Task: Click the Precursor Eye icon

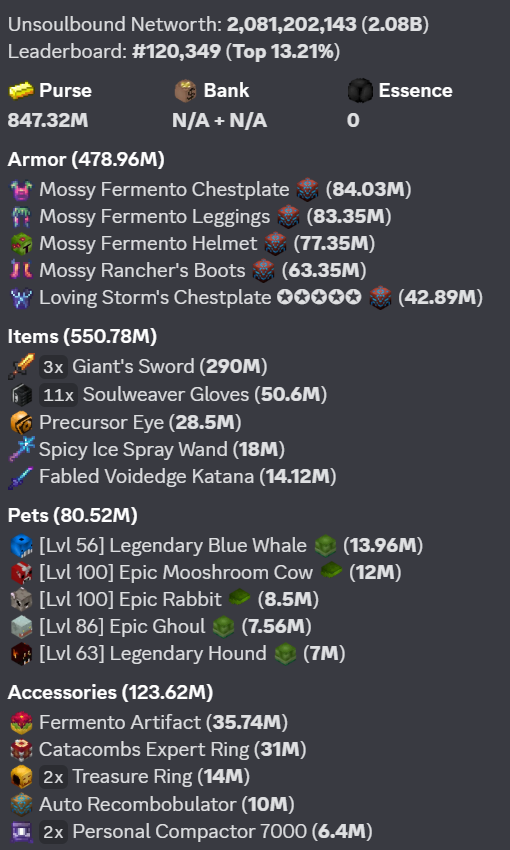Action: point(22,422)
